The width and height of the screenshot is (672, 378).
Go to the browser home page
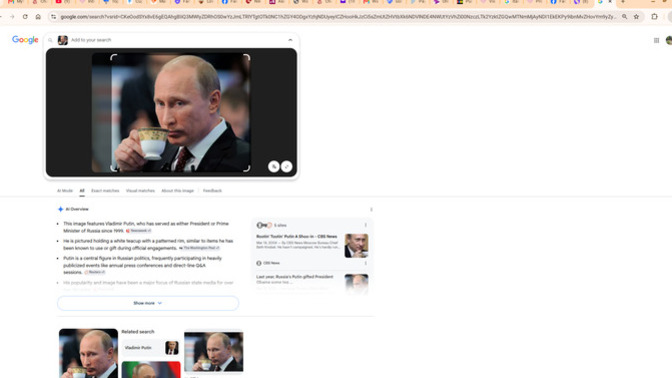pos(38,17)
